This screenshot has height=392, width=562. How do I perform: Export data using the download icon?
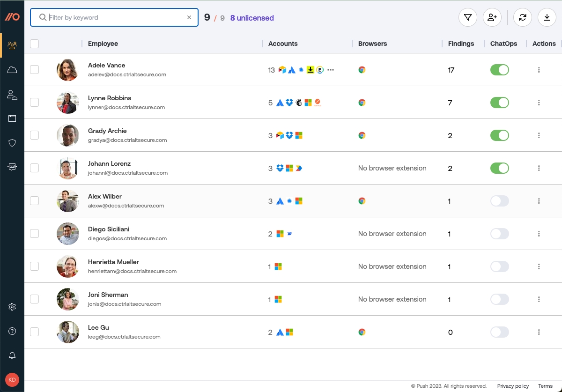(547, 17)
